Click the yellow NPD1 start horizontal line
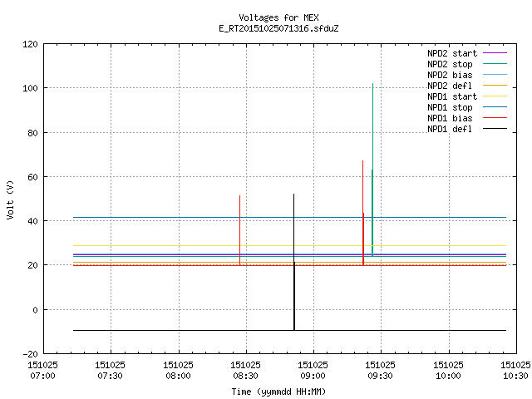 (x=289, y=245)
